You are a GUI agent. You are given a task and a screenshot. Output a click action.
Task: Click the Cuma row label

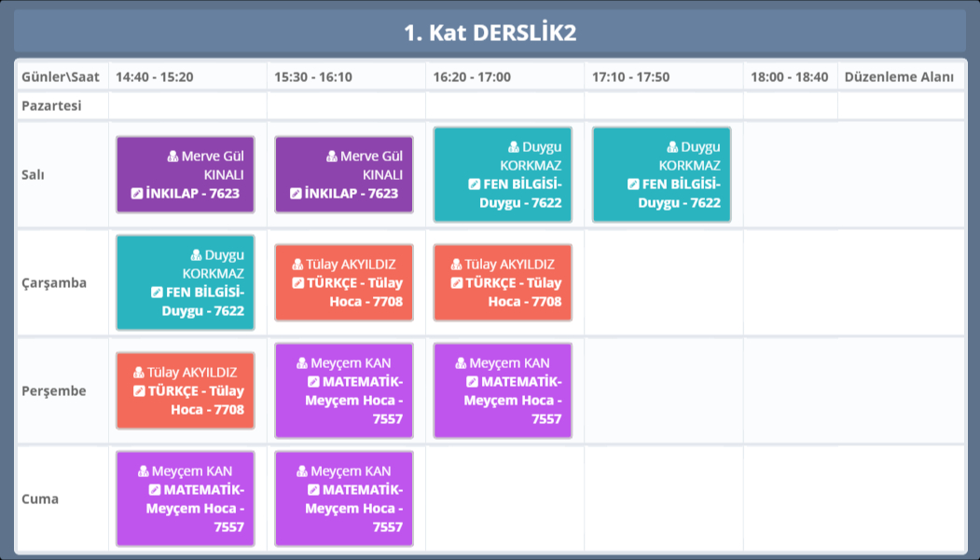tap(40, 499)
